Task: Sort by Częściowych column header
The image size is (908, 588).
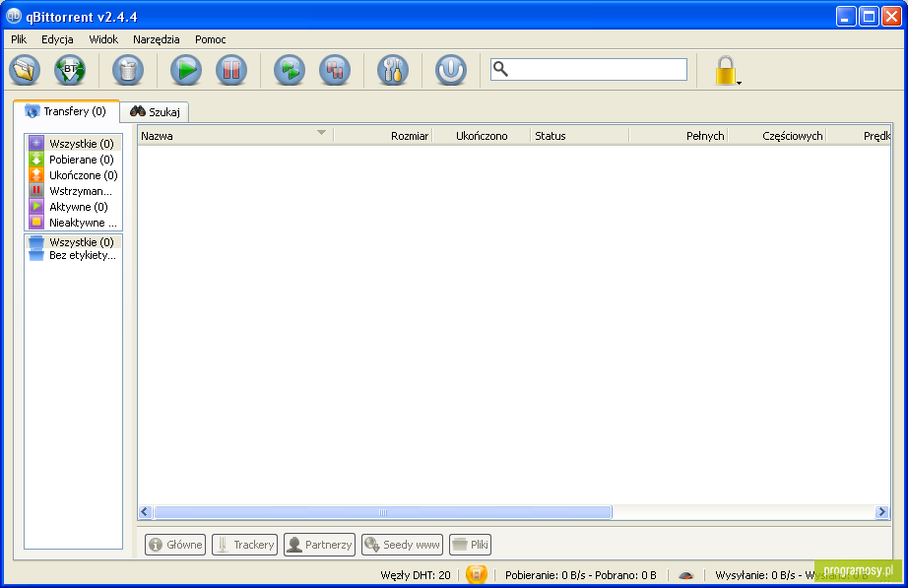Action: tap(777, 136)
